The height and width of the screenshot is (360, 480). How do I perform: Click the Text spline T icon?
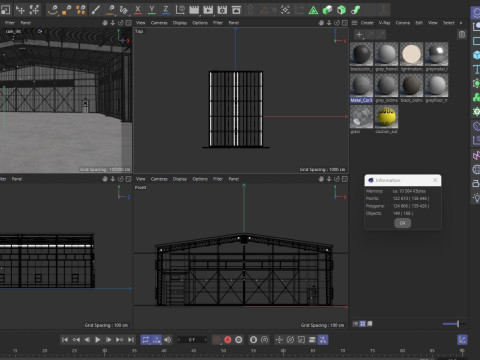pyautogui.click(x=476, y=69)
